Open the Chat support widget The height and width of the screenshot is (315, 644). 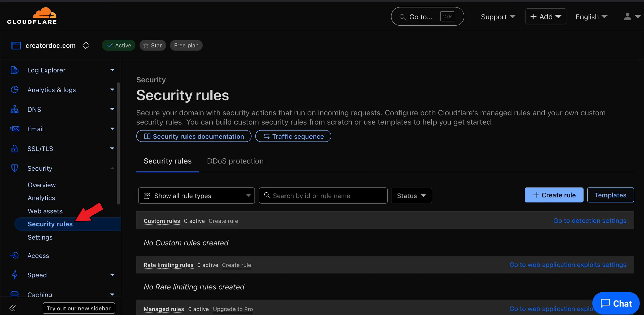point(616,303)
